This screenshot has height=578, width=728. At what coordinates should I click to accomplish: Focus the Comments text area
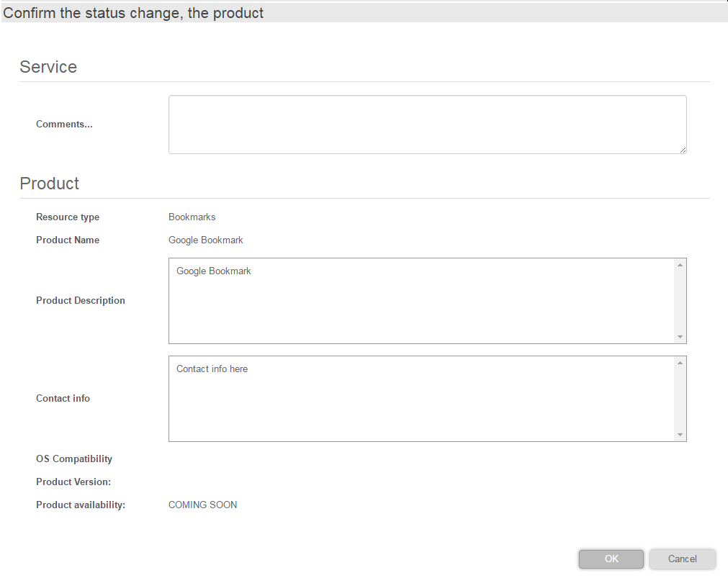point(427,125)
